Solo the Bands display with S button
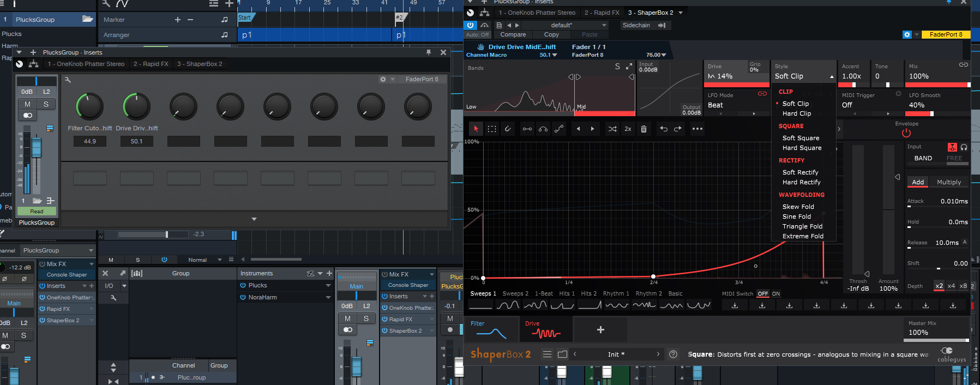This screenshot has height=385, width=980. (617, 66)
